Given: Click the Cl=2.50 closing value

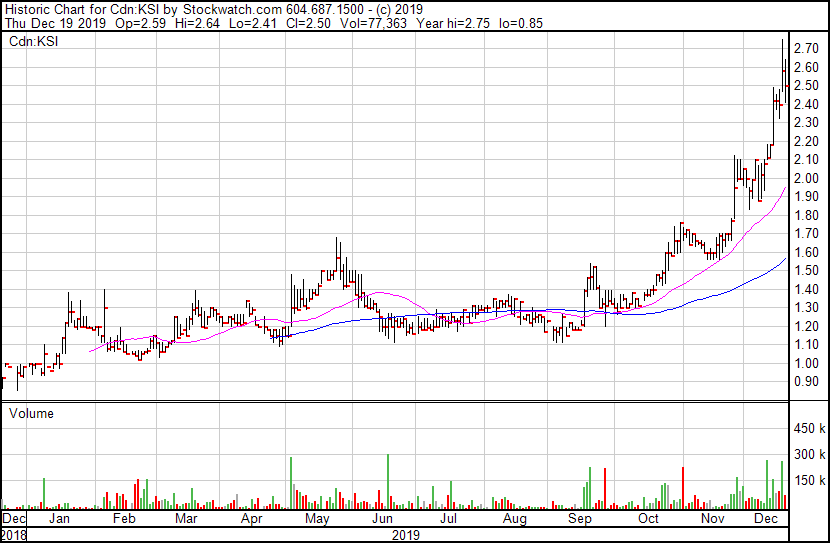Looking at the screenshot, I should [308, 23].
